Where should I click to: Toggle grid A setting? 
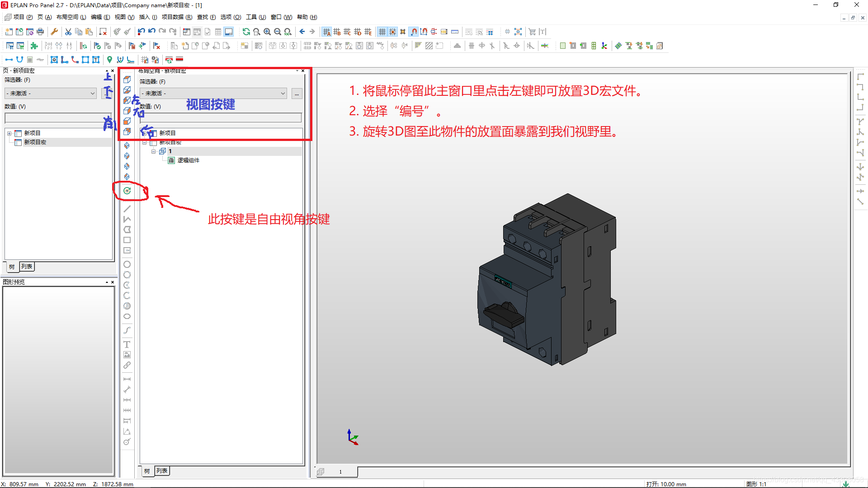coord(326,32)
